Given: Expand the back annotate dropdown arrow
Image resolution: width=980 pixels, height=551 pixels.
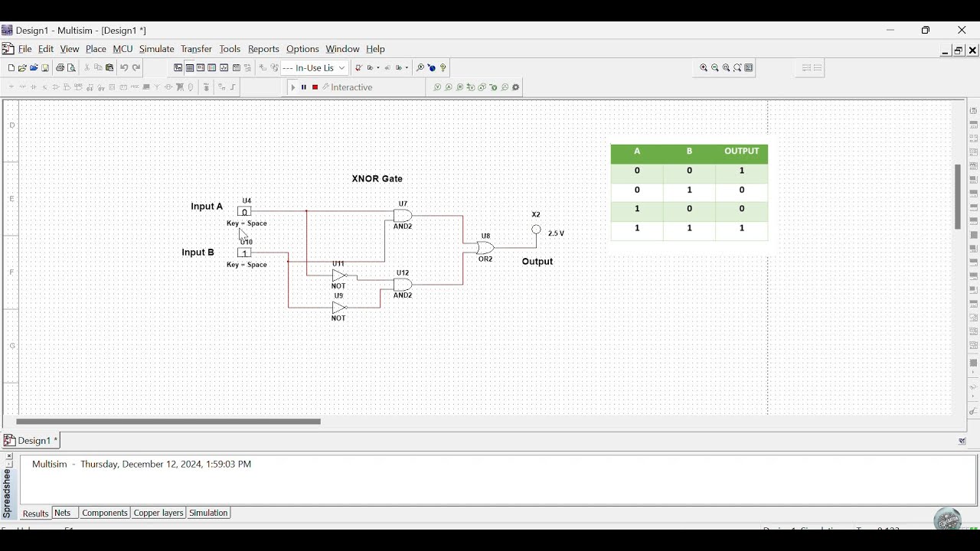Looking at the screenshot, I should [407, 68].
